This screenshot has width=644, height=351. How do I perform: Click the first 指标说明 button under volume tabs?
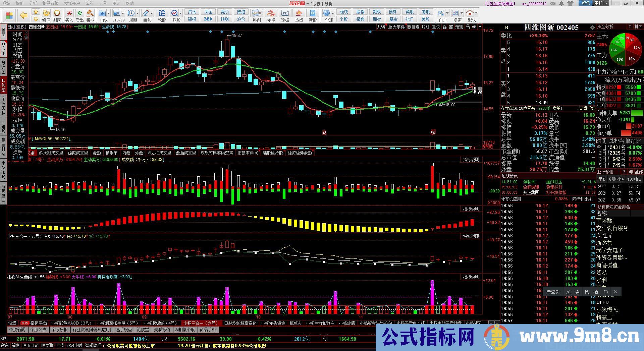pos(471,160)
